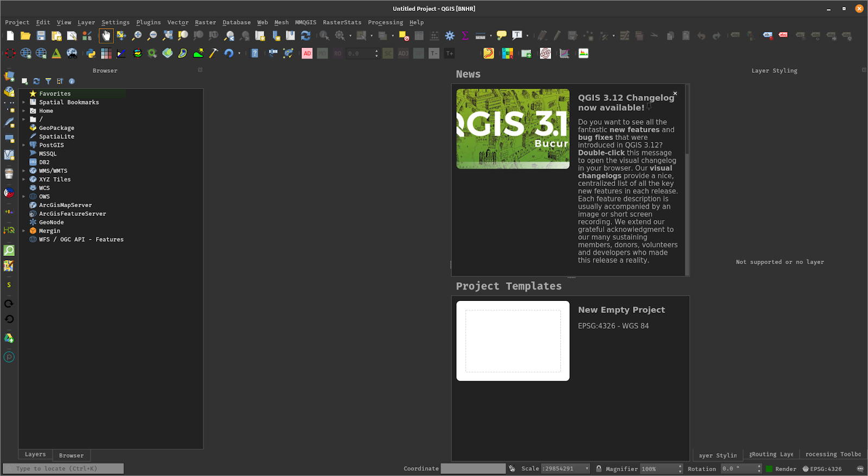
Task: Click the Add Selected Layers icon in Browser
Action: click(x=24, y=81)
